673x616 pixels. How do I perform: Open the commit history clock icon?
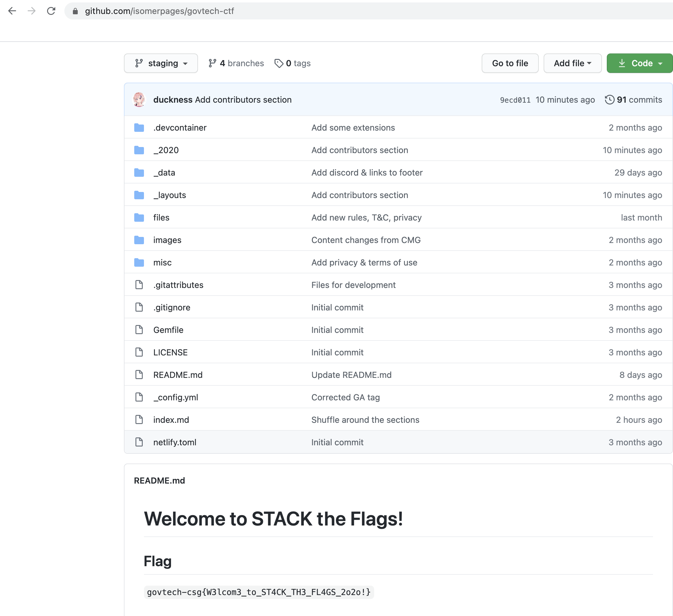click(x=609, y=100)
